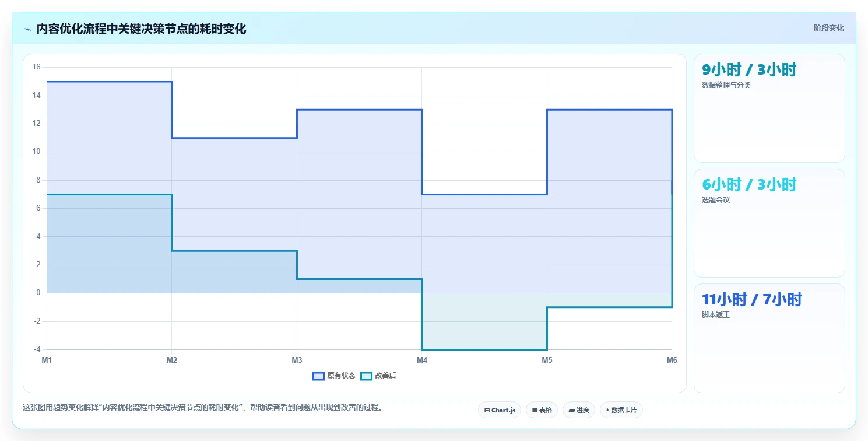This screenshot has height=441, width=868.
Task: Open the 选题会议 card
Action: [769, 223]
